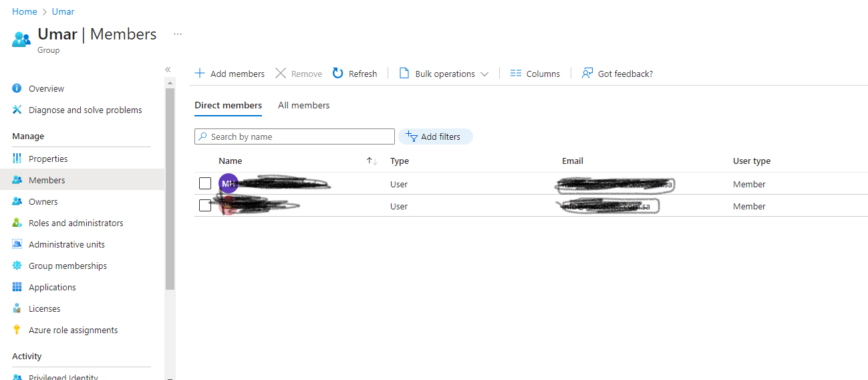Viewport: 868px width, 380px height.
Task: Click the Remove button
Action: point(299,74)
